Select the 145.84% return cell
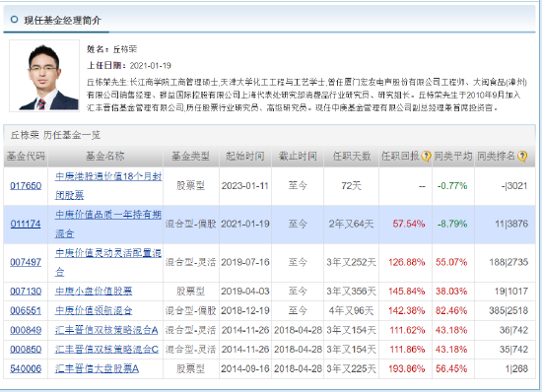This screenshot has height=392, width=542. pyautogui.click(x=406, y=292)
